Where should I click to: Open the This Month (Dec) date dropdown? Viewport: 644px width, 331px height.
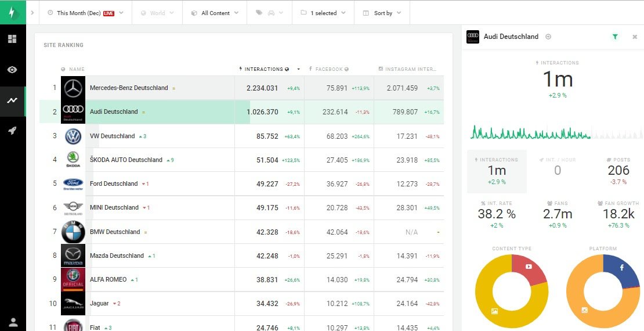(85, 13)
